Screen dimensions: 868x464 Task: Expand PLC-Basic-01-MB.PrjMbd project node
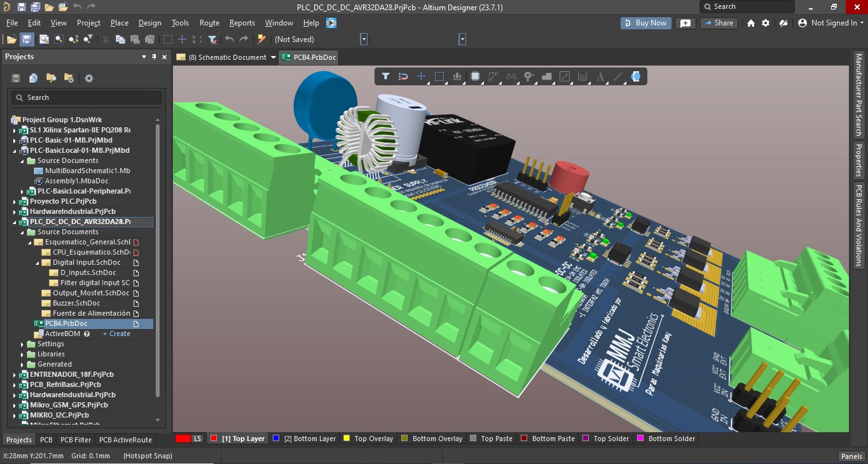pos(15,141)
